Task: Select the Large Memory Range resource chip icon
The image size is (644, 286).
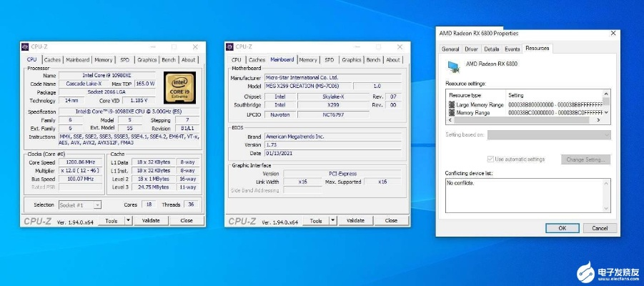Action: [451, 104]
